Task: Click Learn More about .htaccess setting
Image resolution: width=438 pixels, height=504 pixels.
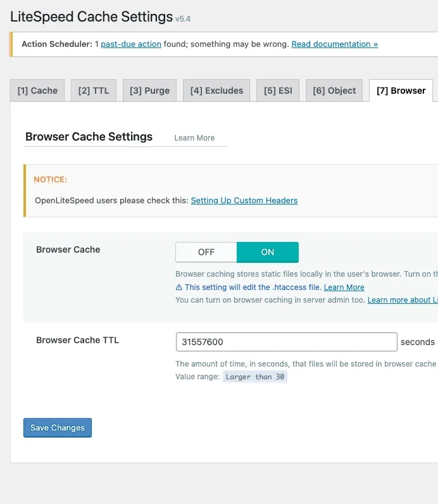Action: coord(344,287)
